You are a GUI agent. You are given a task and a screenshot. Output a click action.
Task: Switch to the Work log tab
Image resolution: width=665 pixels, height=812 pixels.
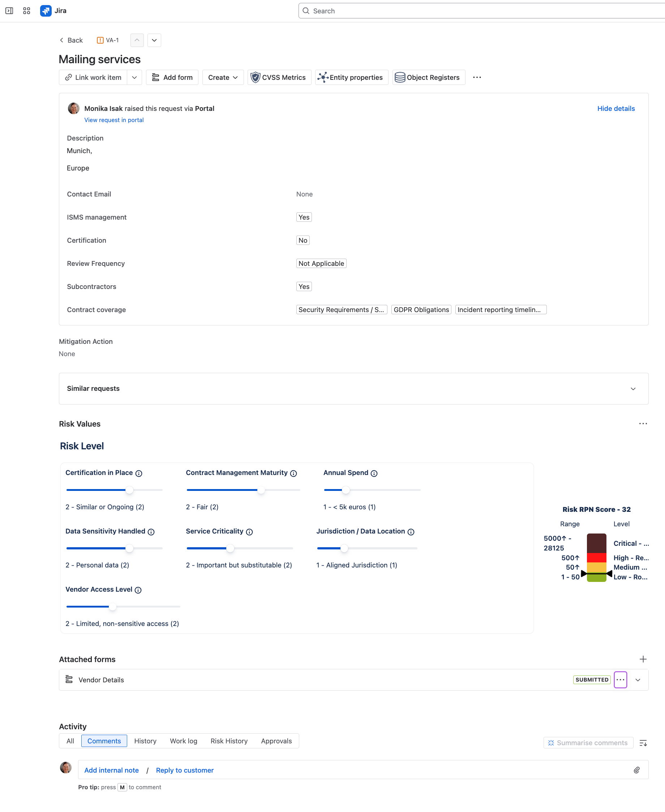tap(184, 741)
